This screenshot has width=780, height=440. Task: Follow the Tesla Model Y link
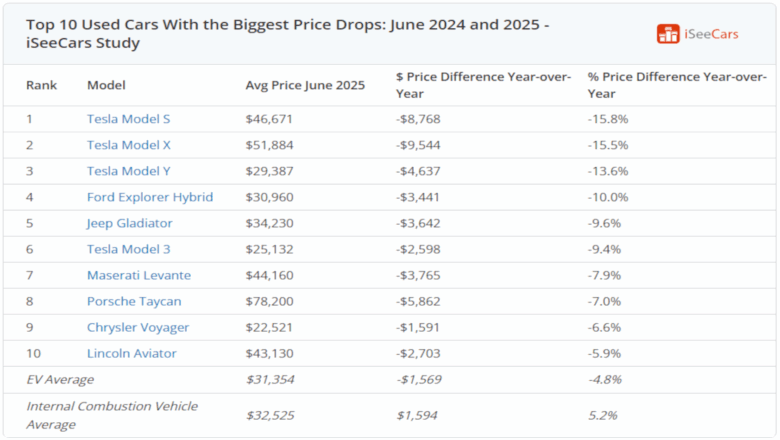pyautogui.click(x=128, y=171)
